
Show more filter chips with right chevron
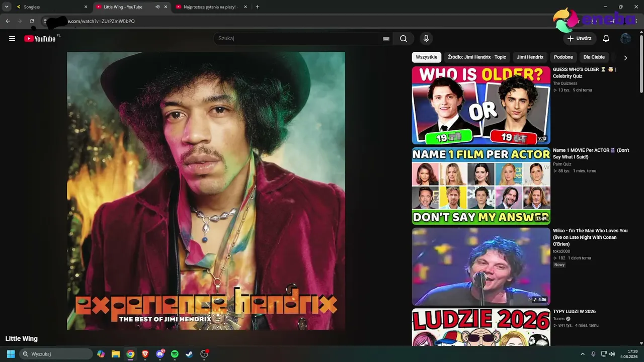625,58
